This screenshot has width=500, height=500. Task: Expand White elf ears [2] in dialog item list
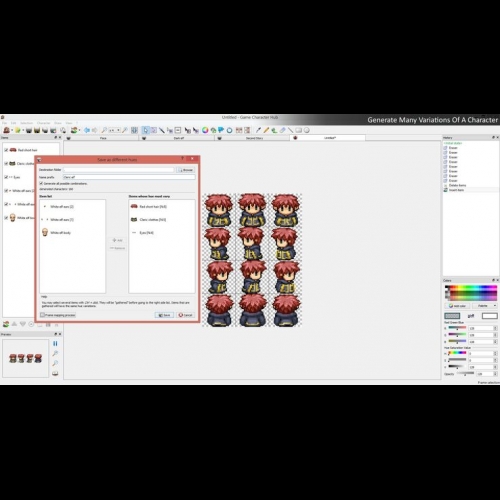point(45,207)
